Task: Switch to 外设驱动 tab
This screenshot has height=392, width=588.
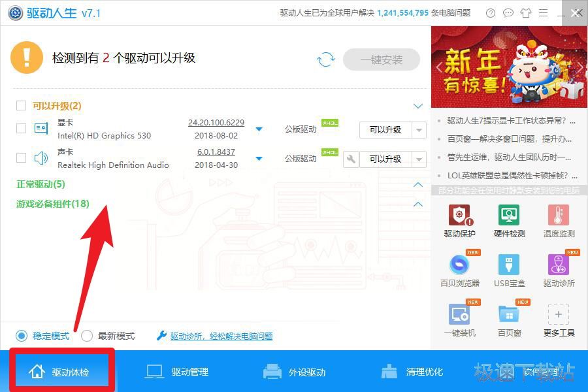Action: coord(294,372)
